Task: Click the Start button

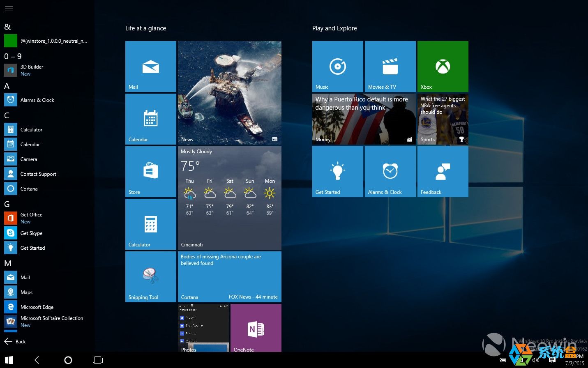Action: tap(9, 360)
